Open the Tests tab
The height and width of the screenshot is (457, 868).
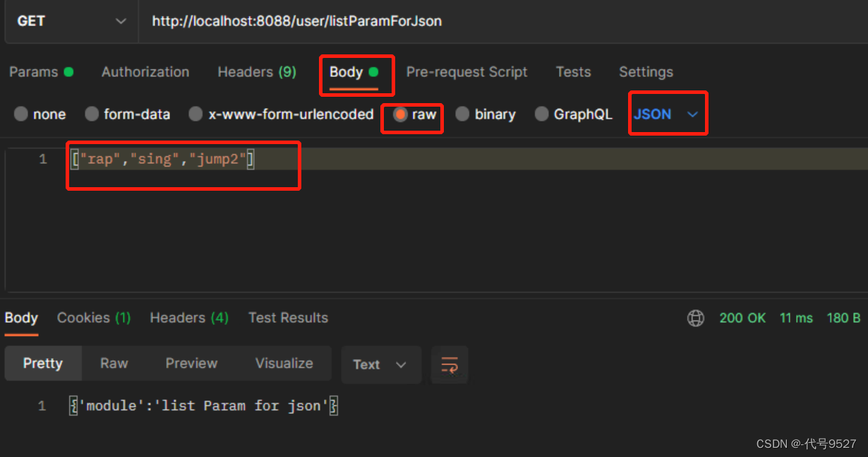(573, 72)
